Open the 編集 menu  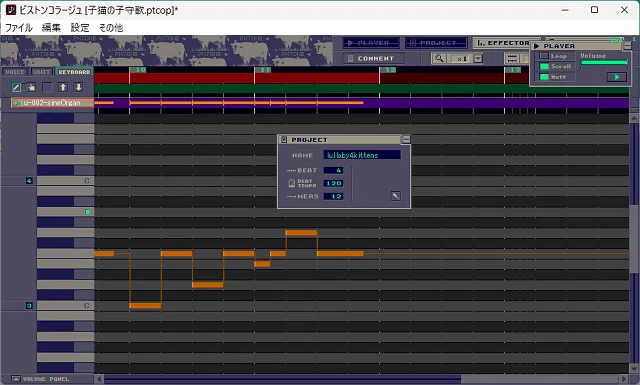pos(51,28)
